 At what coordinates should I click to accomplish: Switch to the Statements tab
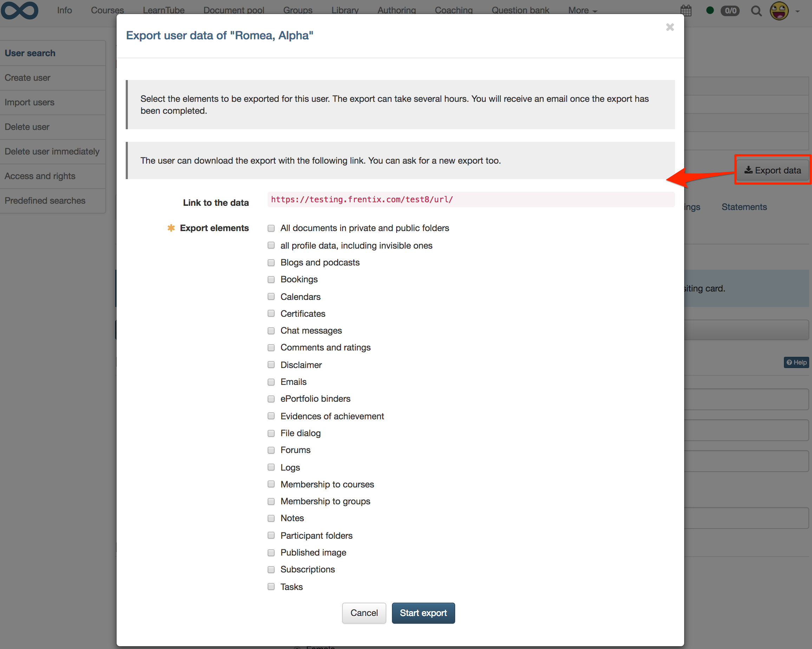(744, 207)
